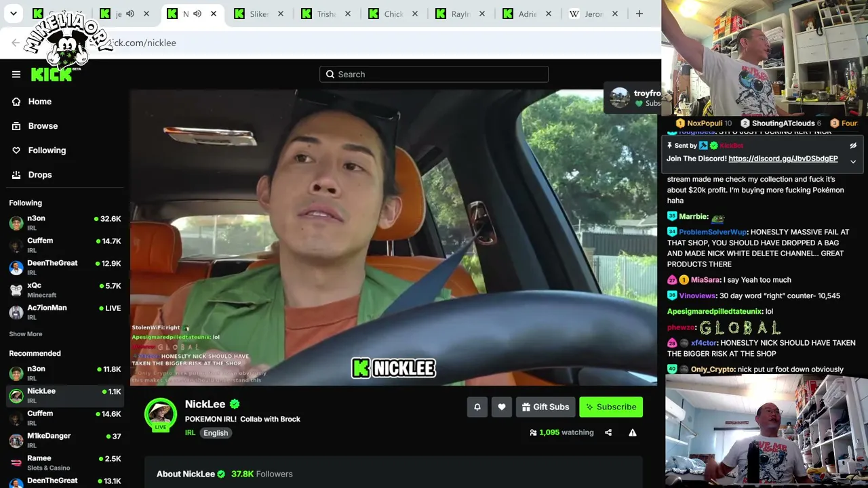Click the KickBot moderator badge icon
Screen dimensions: 868x488
point(703,146)
